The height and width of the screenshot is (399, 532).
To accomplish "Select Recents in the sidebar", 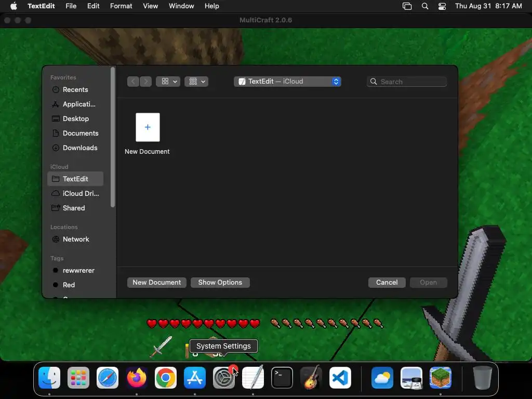I will [x=75, y=89].
